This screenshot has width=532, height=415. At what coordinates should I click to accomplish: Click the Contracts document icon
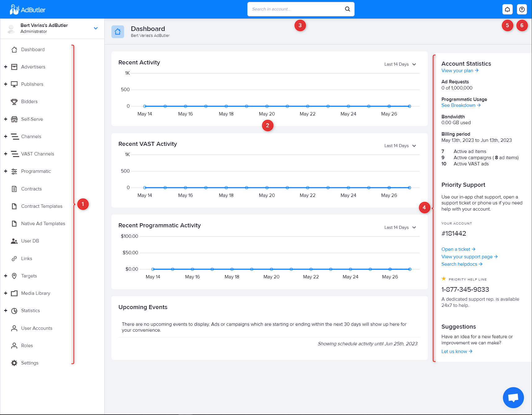[14, 189]
